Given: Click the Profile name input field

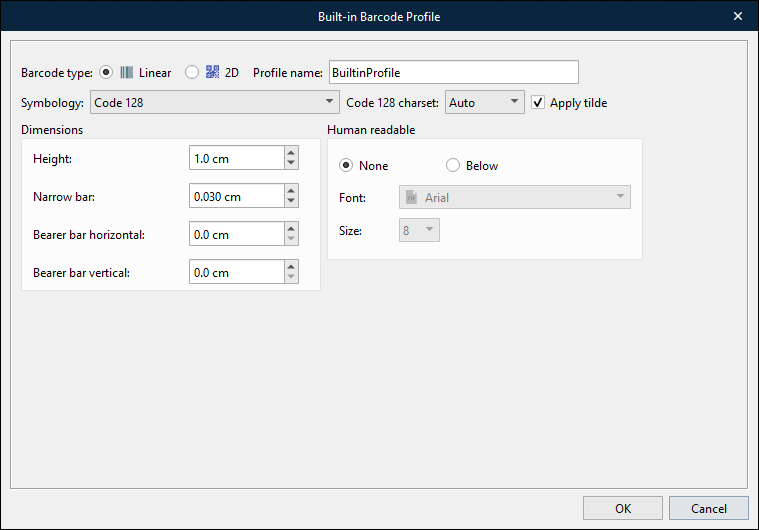Looking at the screenshot, I should pos(454,73).
